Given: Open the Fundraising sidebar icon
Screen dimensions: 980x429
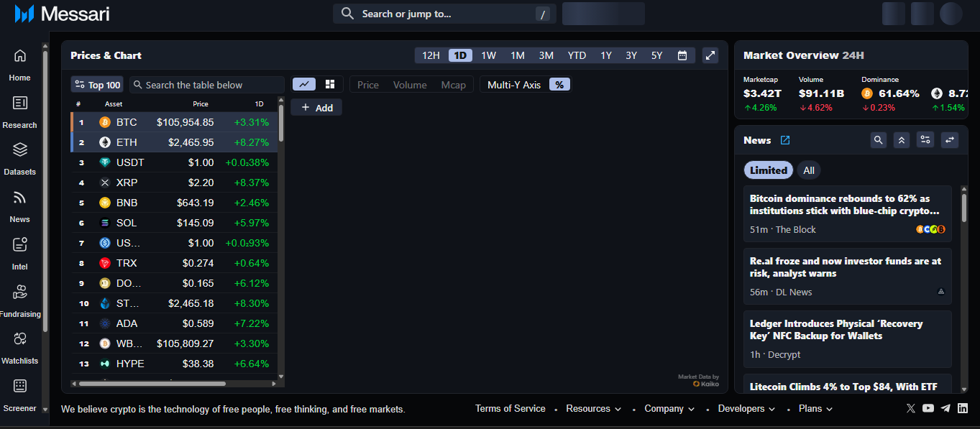Looking at the screenshot, I should [20, 292].
